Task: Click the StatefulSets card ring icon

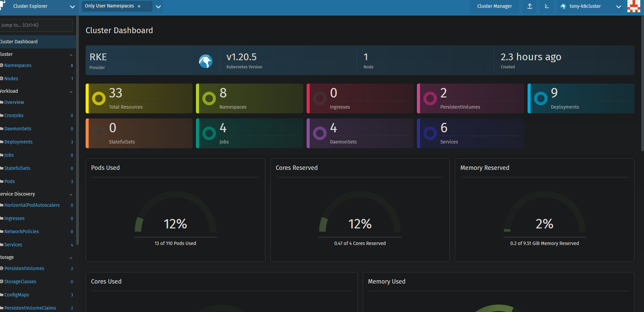Action: click(x=99, y=133)
